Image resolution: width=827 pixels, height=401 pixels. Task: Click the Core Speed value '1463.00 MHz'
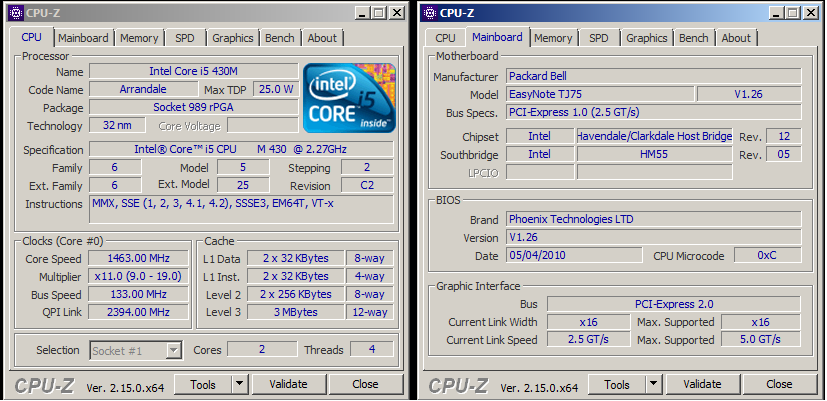pos(138,258)
